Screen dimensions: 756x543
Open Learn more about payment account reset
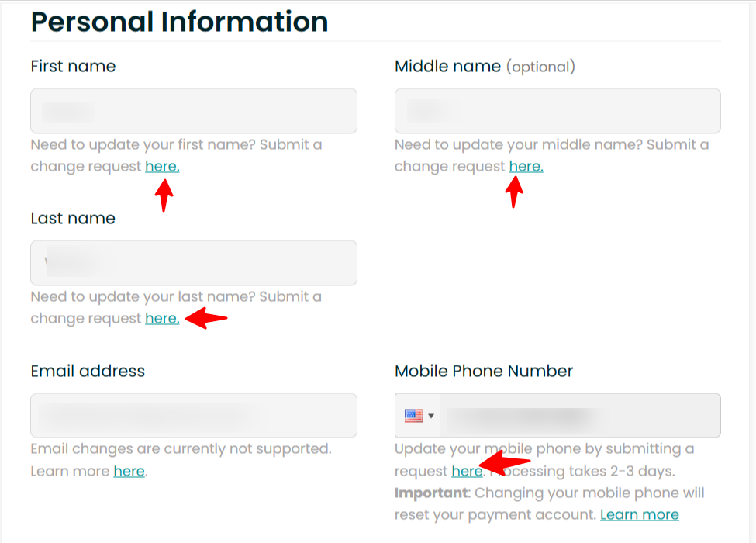(x=639, y=515)
